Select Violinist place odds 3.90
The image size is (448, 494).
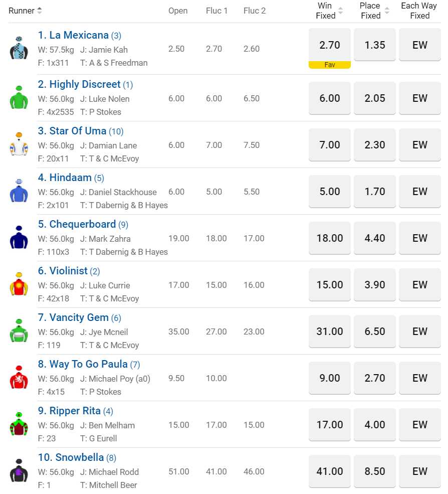click(375, 285)
